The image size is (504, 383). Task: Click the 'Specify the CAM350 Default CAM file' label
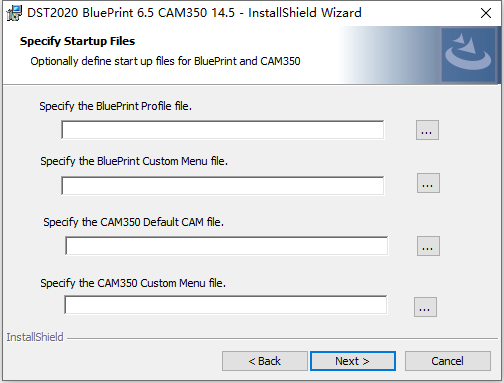[x=133, y=222]
